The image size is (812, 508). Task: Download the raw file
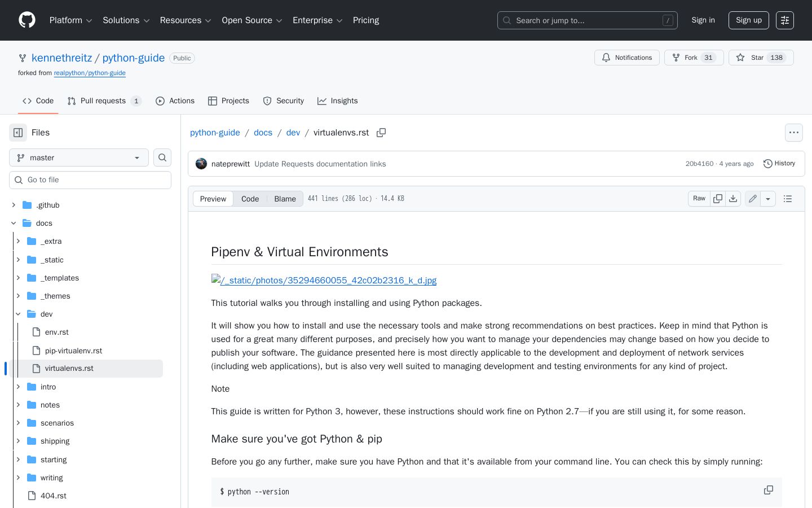(x=733, y=199)
